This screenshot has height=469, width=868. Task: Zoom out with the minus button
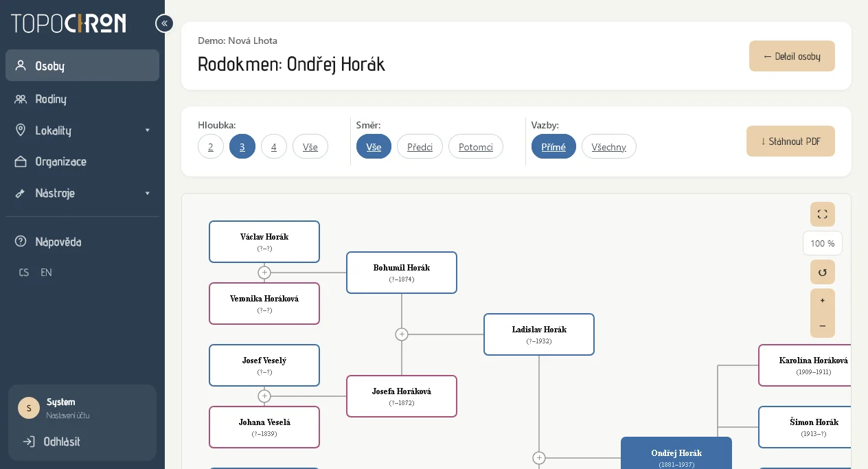[x=823, y=325]
